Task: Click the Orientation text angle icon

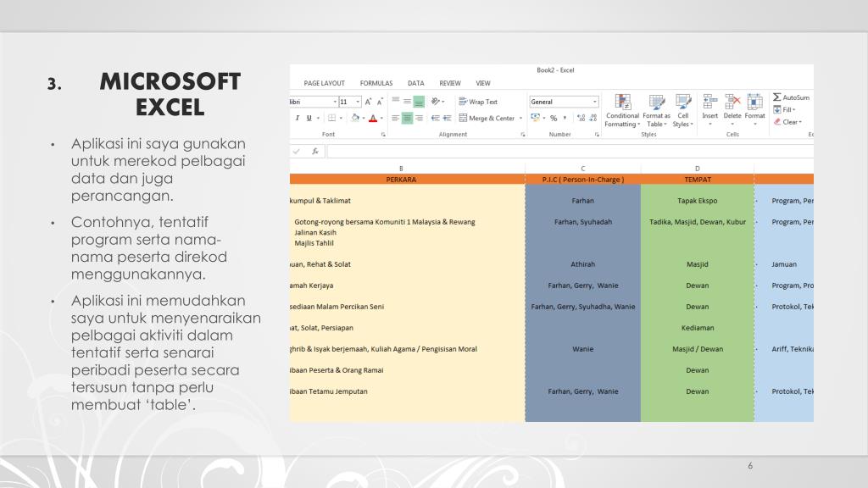Action: click(436, 102)
